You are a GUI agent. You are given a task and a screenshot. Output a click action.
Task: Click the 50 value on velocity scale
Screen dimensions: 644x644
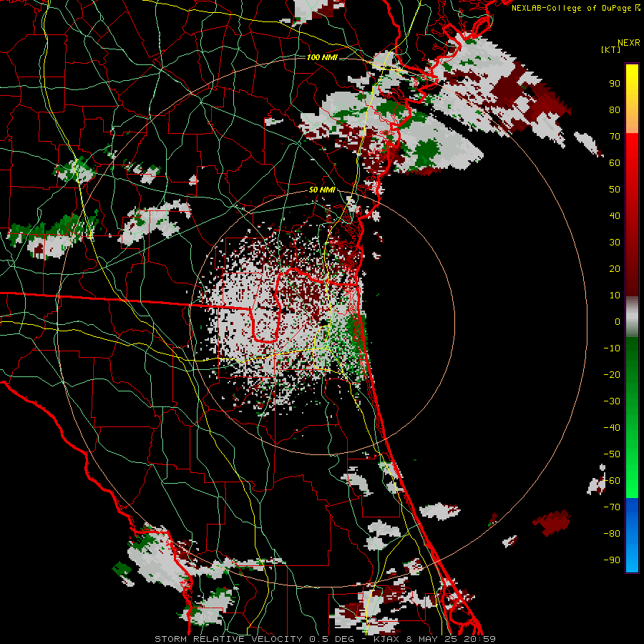pos(615,190)
